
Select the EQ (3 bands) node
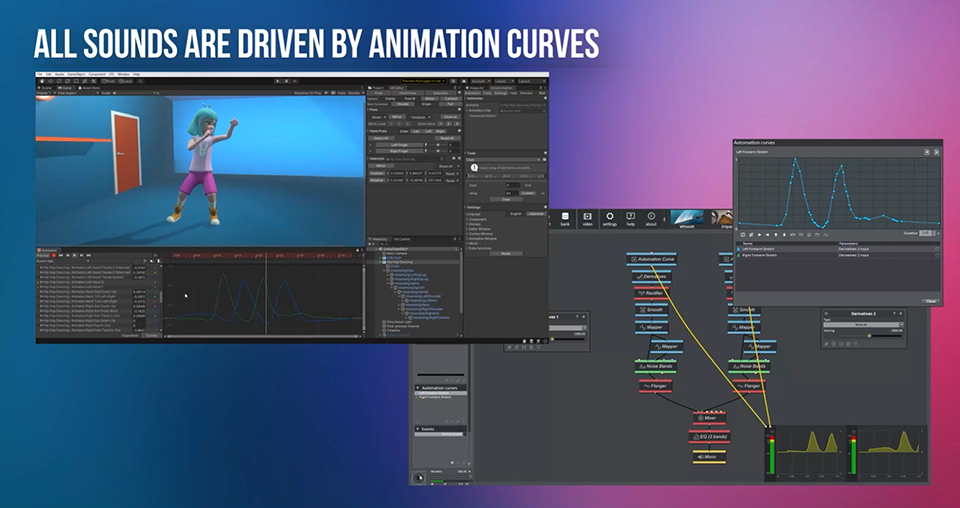click(709, 437)
